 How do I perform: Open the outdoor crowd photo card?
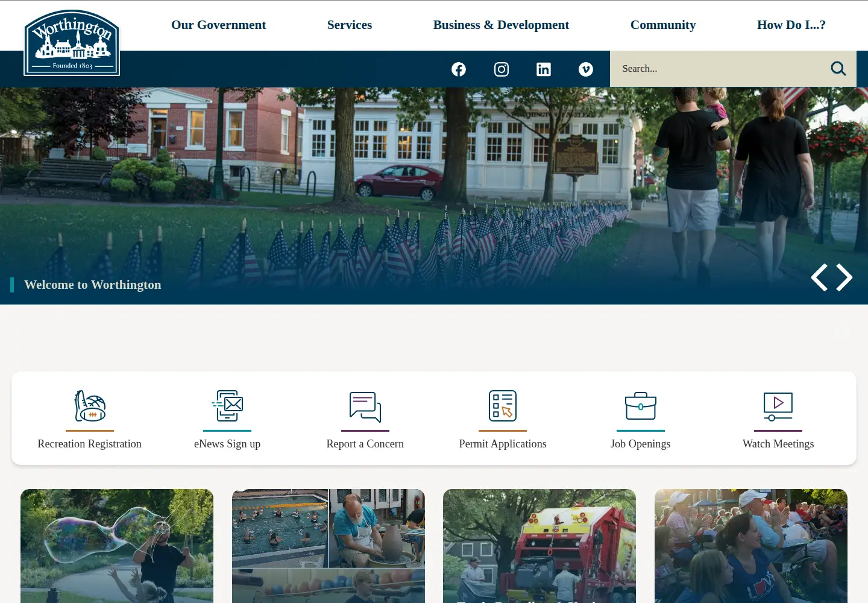tap(751, 546)
